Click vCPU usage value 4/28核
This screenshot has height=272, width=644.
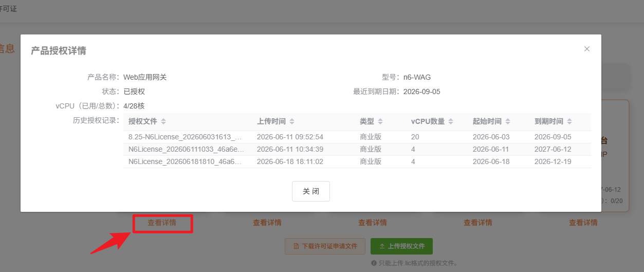(134, 106)
